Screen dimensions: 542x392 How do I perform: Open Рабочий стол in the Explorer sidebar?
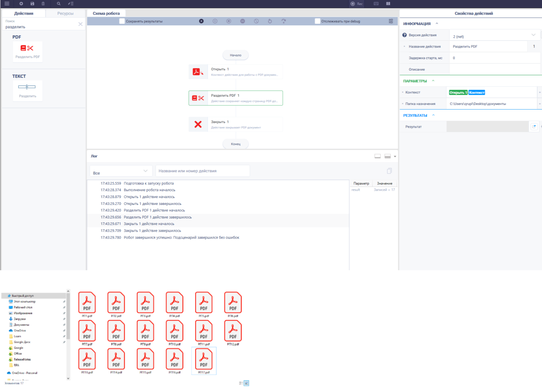tap(23, 307)
